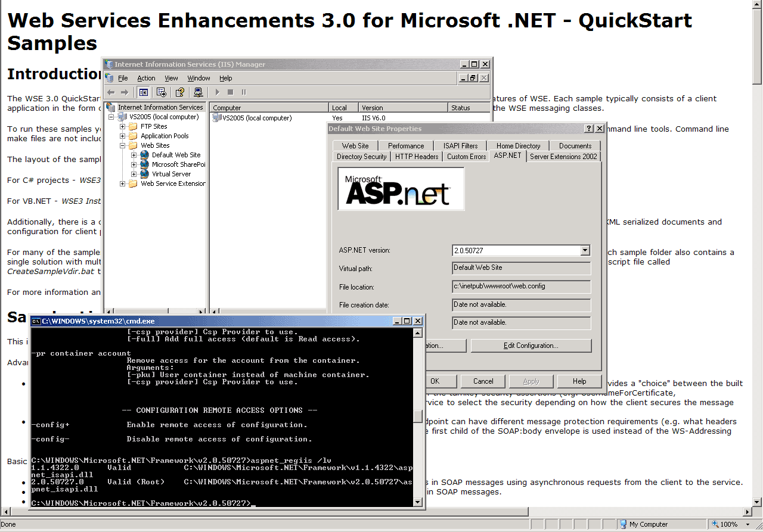This screenshot has height=532, width=763.
Task: Open the Action menu in IIS Manager
Action: click(x=146, y=78)
